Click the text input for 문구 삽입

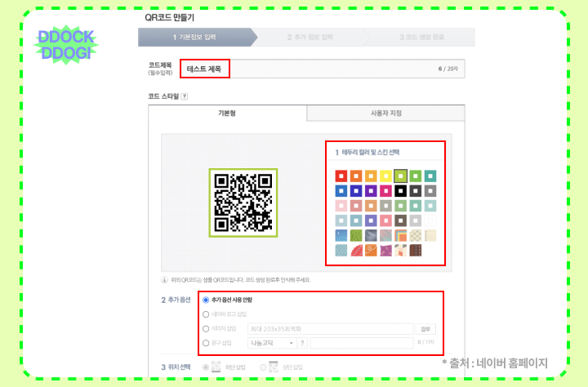(x=362, y=343)
